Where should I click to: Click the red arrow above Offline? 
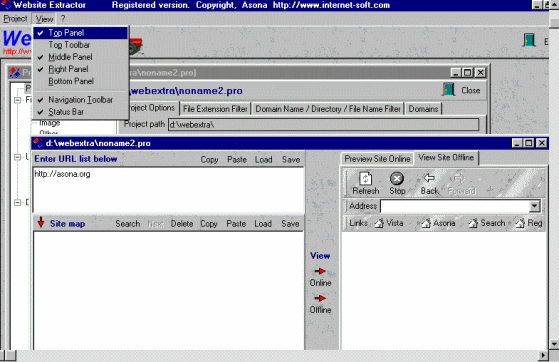coord(320,298)
